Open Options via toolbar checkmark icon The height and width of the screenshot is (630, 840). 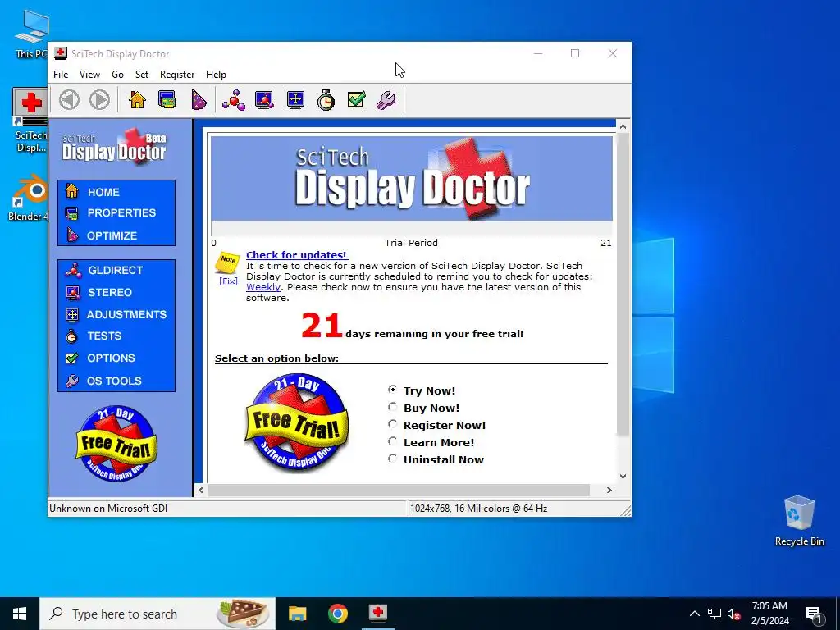[x=356, y=99]
